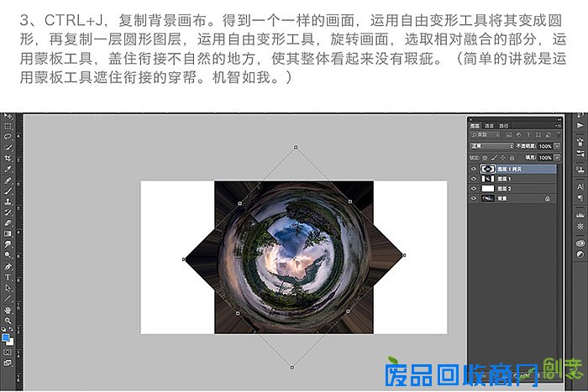The height and width of the screenshot is (392, 588).
Task: Toggle lock transparent pixels
Action: [x=485, y=158]
